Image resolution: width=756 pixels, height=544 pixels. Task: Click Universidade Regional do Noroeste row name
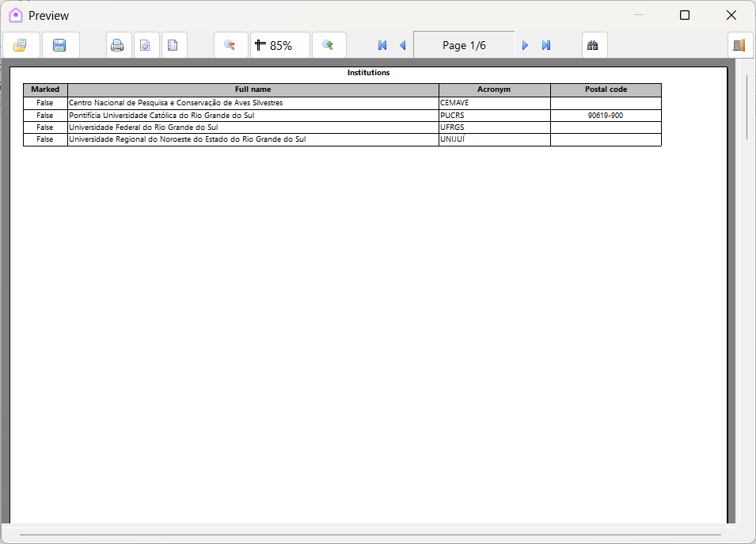188,139
